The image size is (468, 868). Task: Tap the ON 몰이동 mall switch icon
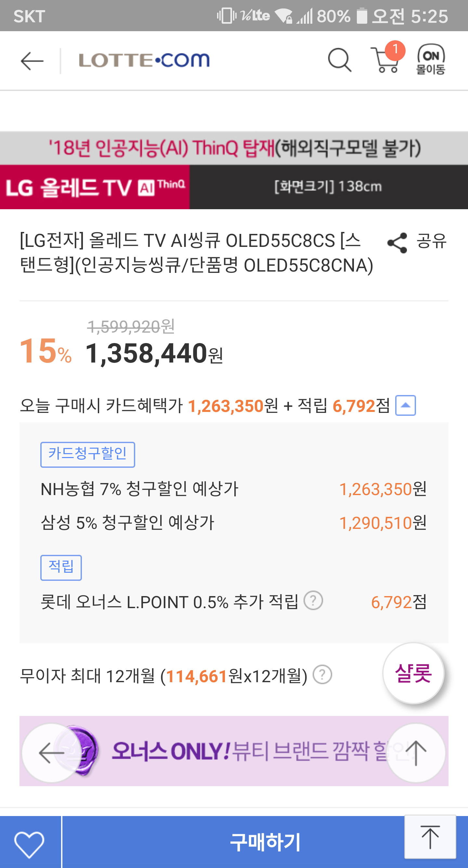pos(431,60)
